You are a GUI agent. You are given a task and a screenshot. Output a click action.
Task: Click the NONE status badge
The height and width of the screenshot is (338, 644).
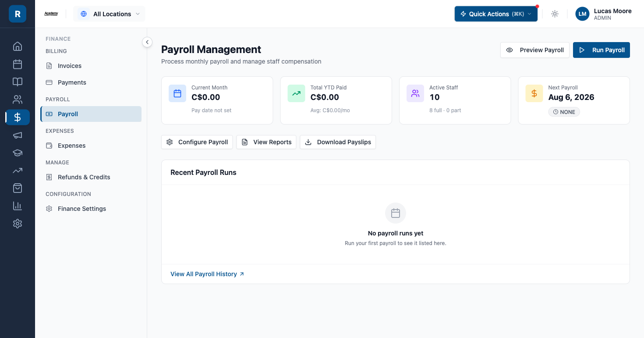pos(564,112)
